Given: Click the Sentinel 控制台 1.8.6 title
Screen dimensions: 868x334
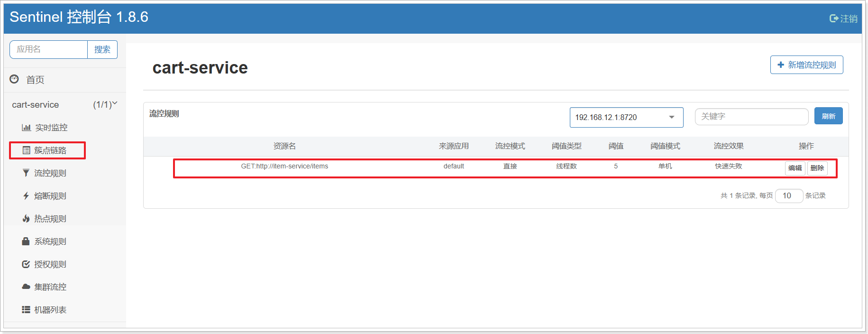Looking at the screenshot, I should [79, 17].
